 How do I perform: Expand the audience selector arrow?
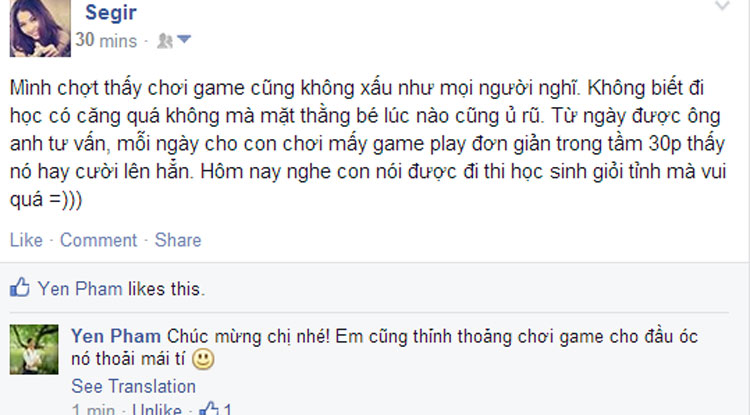tap(184, 39)
